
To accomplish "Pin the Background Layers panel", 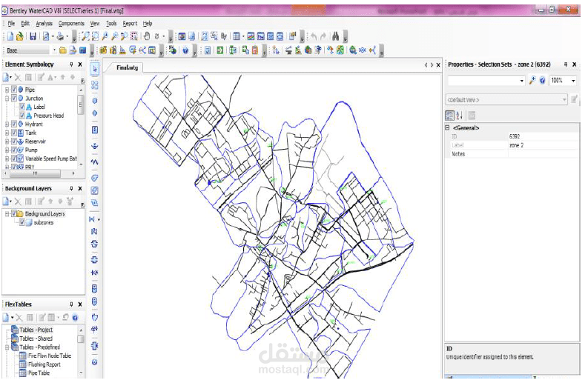I will [x=71, y=188].
